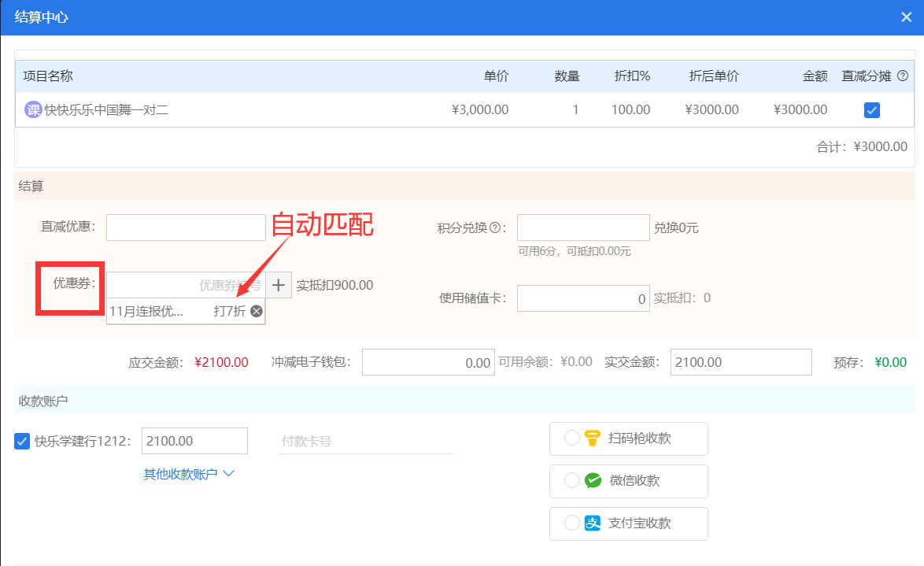924x566 pixels.
Task: Click the 折后单价 cell reading ¥3000.00
Action: (711, 109)
